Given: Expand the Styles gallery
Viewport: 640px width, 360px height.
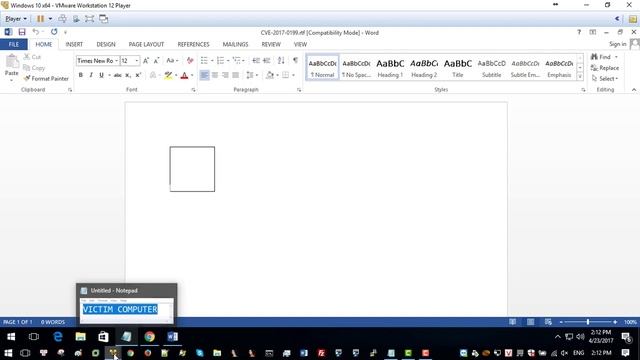Looking at the screenshot, I should [x=580, y=76].
